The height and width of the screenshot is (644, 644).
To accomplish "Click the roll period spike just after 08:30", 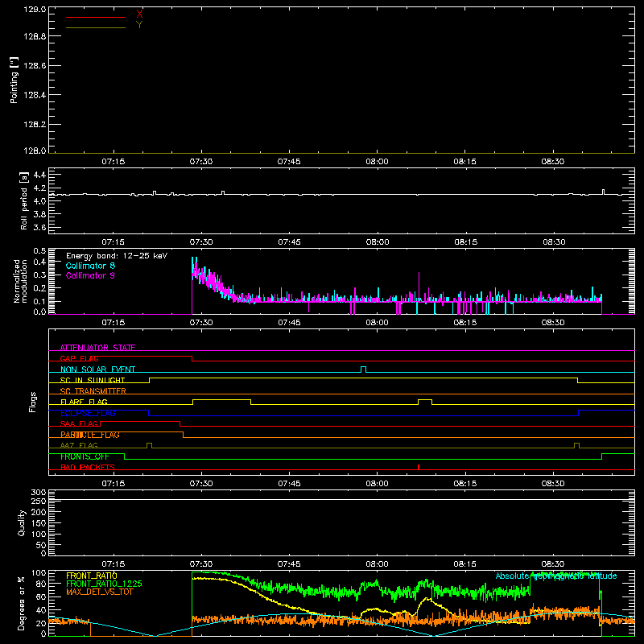I will (x=603, y=192).
